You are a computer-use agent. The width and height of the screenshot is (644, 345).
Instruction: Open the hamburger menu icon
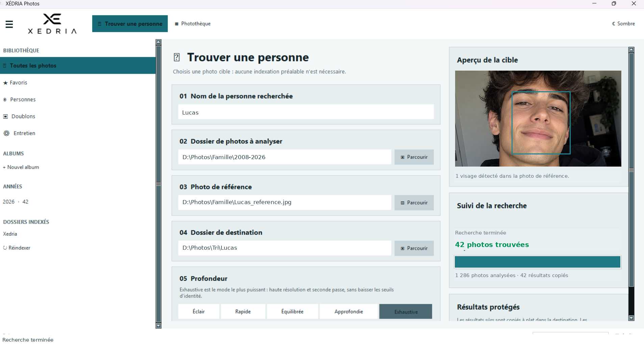pyautogui.click(x=9, y=24)
